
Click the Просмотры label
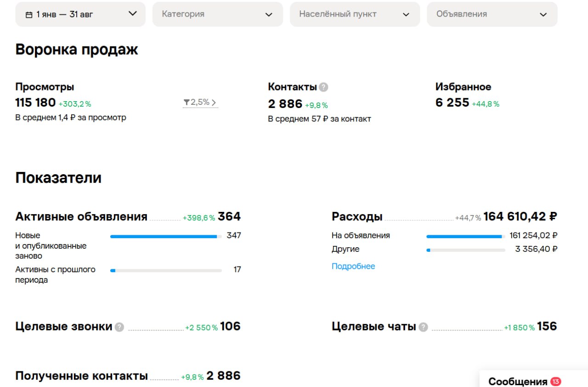coord(45,87)
